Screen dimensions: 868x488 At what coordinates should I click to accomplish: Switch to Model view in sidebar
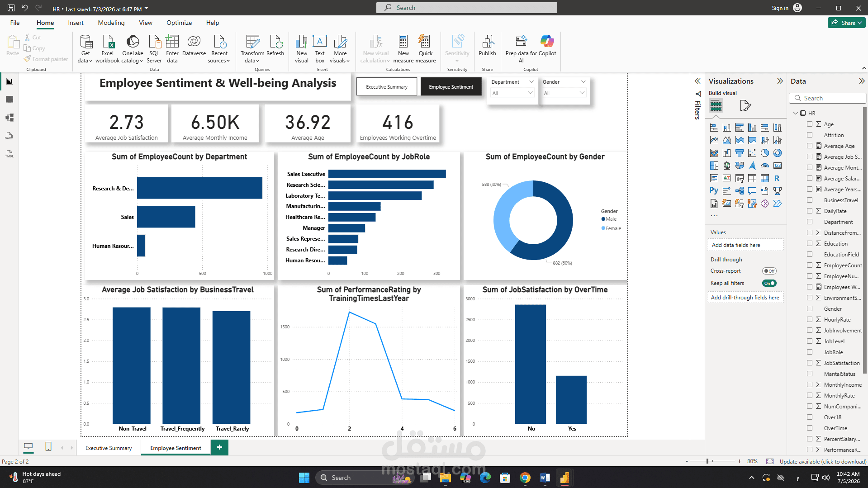pos(9,118)
